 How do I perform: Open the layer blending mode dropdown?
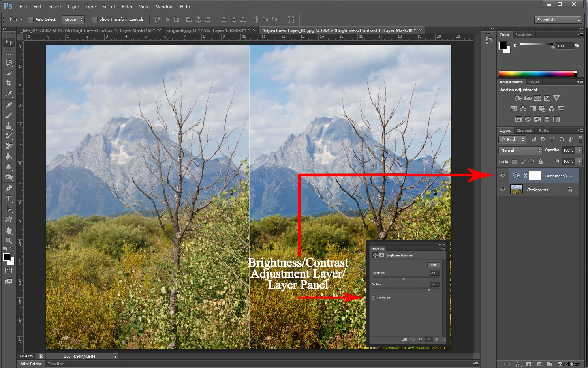[x=520, y=150]
